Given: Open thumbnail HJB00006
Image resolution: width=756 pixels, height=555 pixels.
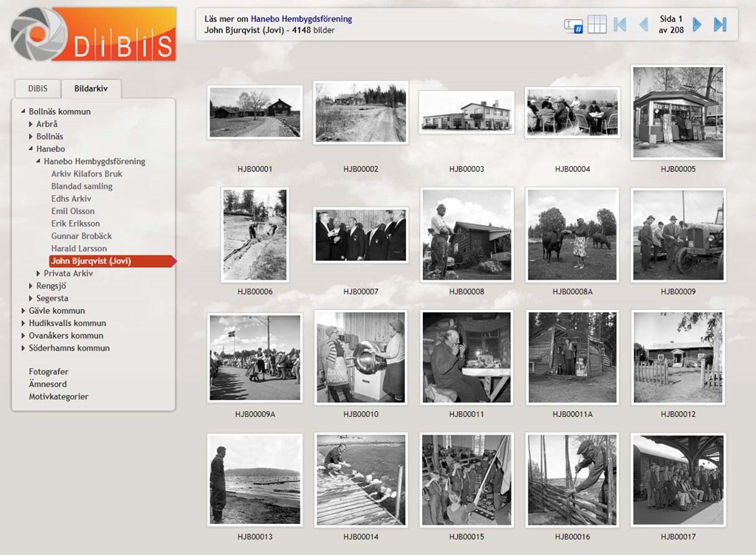Looking at the screenshot, I should [255, 235].
